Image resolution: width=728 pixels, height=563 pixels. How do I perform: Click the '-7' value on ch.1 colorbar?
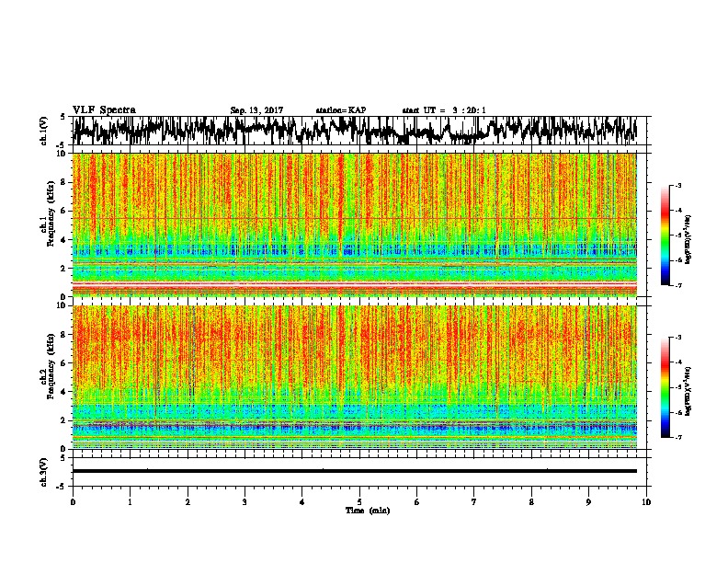point(678,285)
